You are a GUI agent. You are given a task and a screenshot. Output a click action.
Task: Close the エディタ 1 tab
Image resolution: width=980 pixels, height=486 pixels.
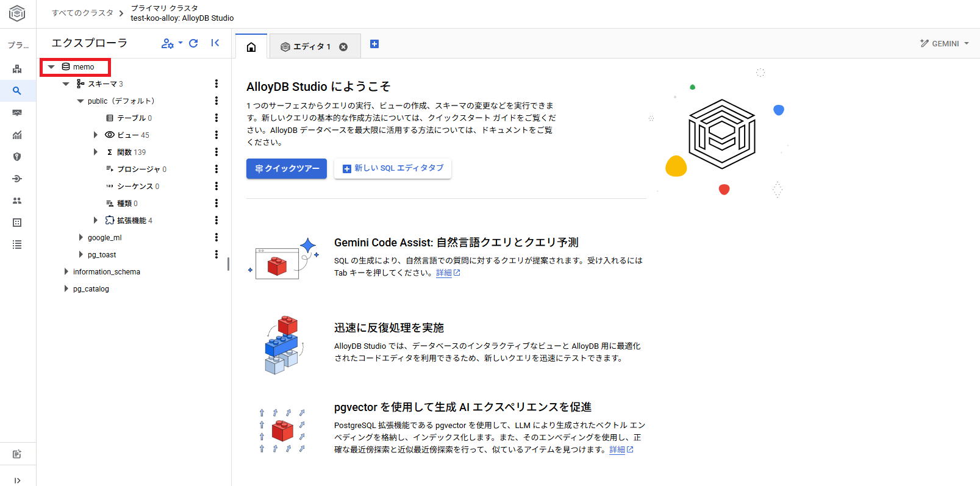coord(343,47)
